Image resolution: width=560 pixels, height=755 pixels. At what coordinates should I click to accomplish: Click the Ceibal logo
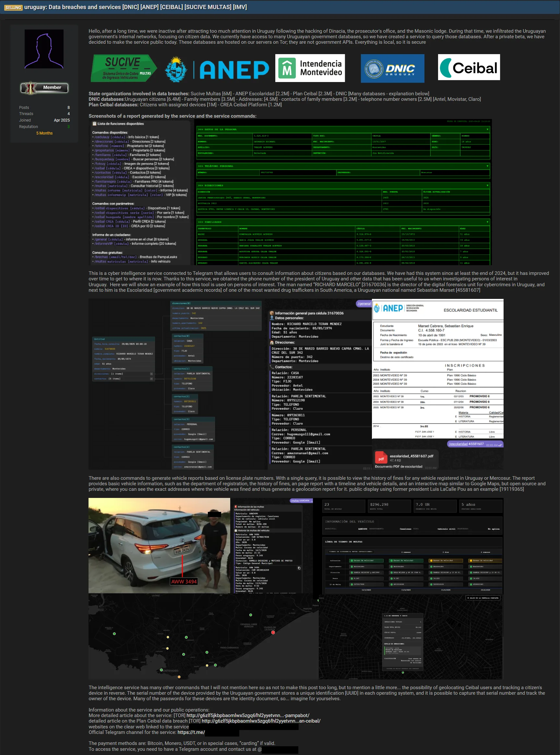pyautogui.click(x=469, y=67)
